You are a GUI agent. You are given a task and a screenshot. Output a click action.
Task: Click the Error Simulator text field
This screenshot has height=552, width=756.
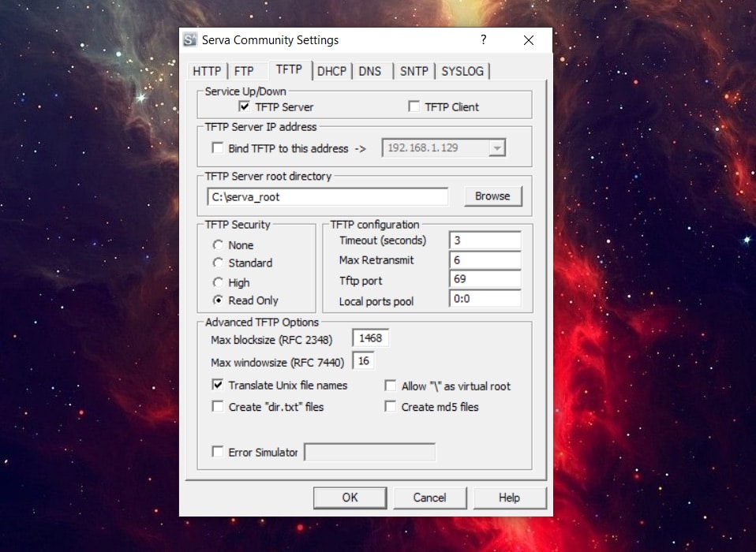(370, 453)
